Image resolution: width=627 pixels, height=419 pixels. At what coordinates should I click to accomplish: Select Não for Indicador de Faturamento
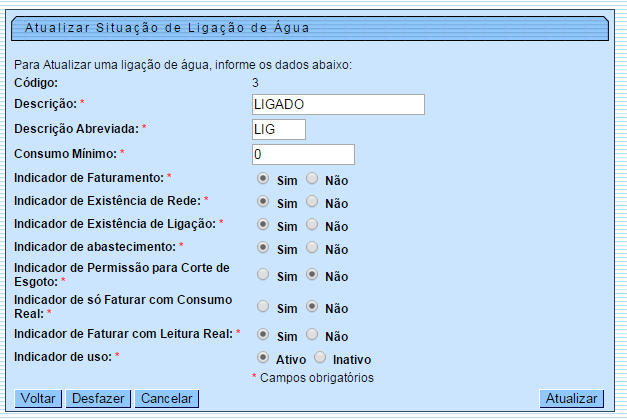coord(313,179)
